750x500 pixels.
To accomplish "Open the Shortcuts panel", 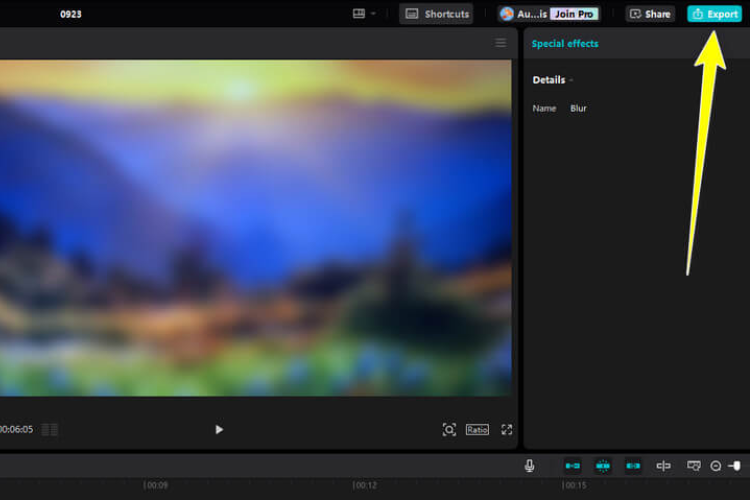I will pyautogui.click(x=436, y=14).
